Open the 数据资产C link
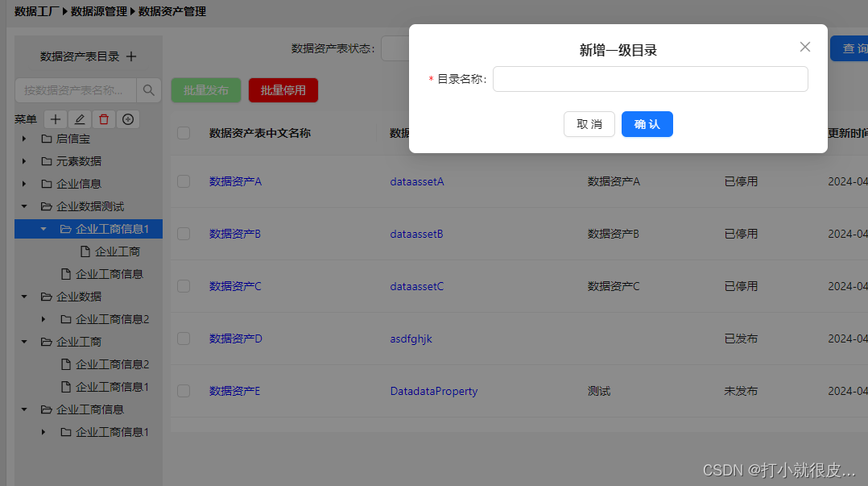 [x=235, y=286]
